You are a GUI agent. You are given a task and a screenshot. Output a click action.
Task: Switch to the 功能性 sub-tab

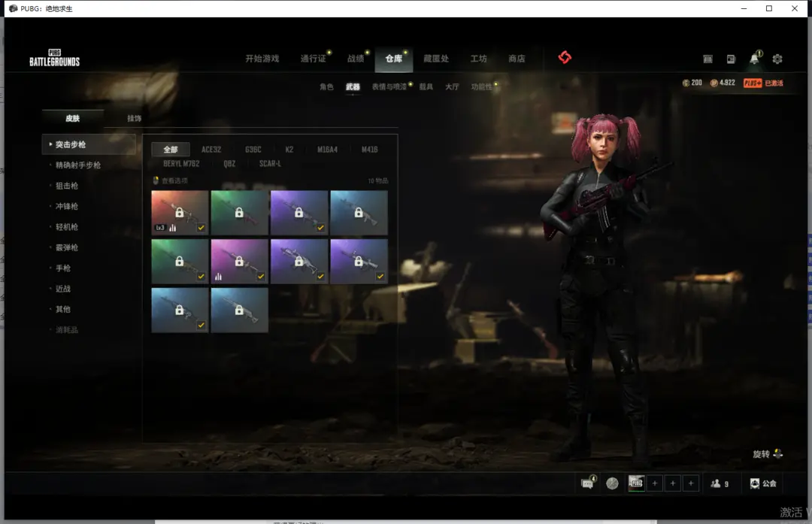[x=482, y=86]
